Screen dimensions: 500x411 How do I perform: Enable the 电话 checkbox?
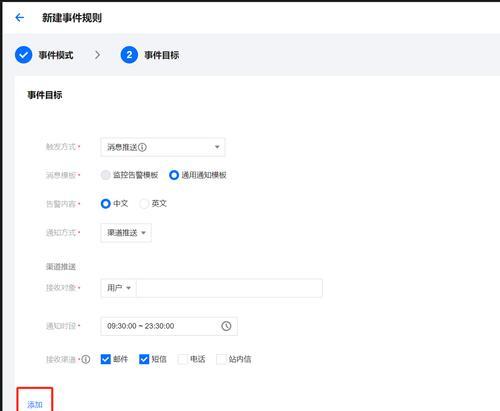pos(183,359)
